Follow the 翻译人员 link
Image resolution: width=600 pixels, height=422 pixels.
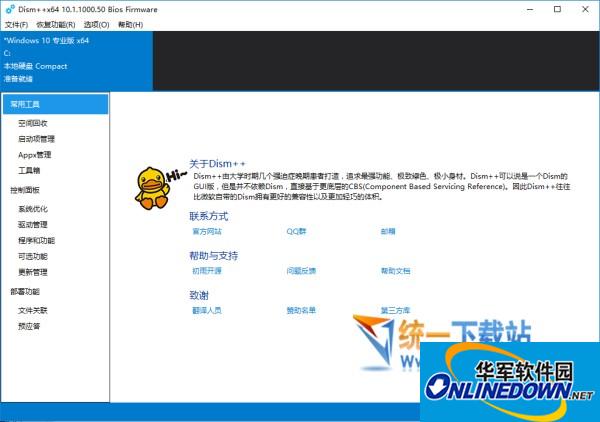click(207, 310)
